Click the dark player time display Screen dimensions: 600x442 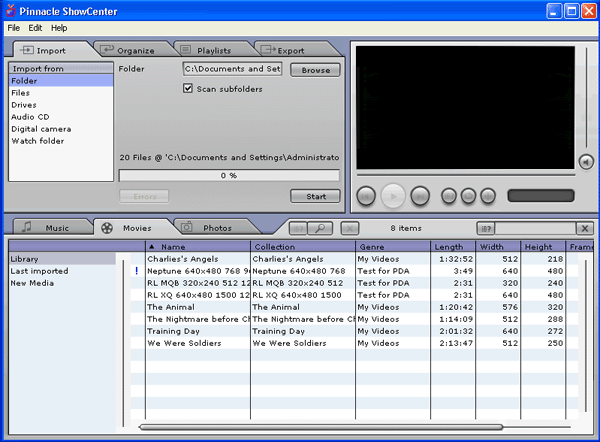click(x=541, y=196)
